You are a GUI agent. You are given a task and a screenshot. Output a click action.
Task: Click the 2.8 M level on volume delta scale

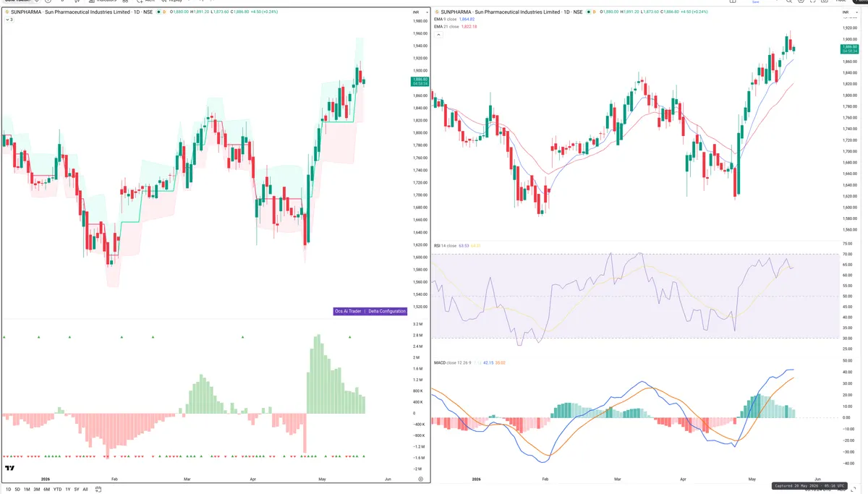[418, 336]
